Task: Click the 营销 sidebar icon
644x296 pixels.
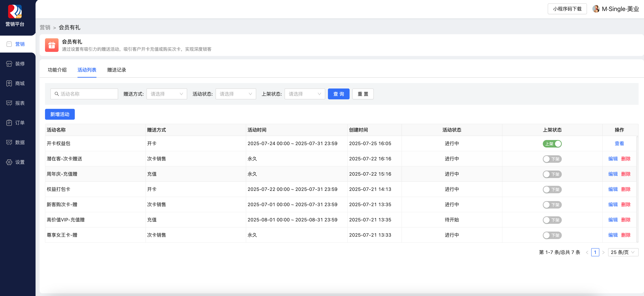Action: 9,44
